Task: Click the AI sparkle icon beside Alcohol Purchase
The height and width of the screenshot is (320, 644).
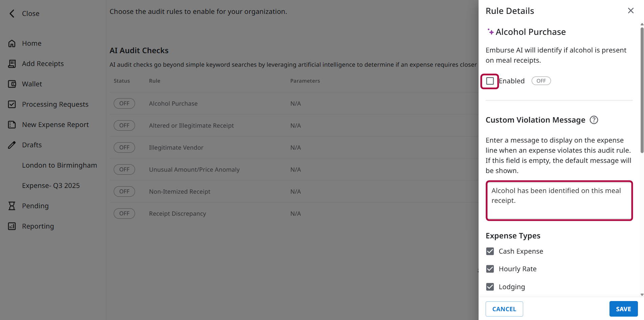Action: [x=490, y=31]
